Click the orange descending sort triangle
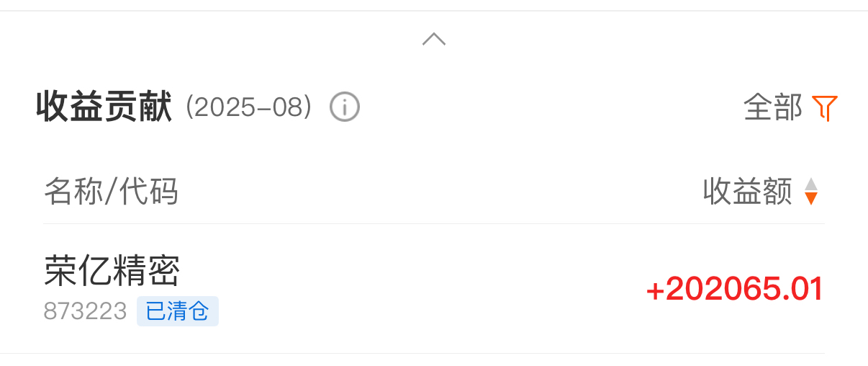The image size is (868, 366). (811, 198)
